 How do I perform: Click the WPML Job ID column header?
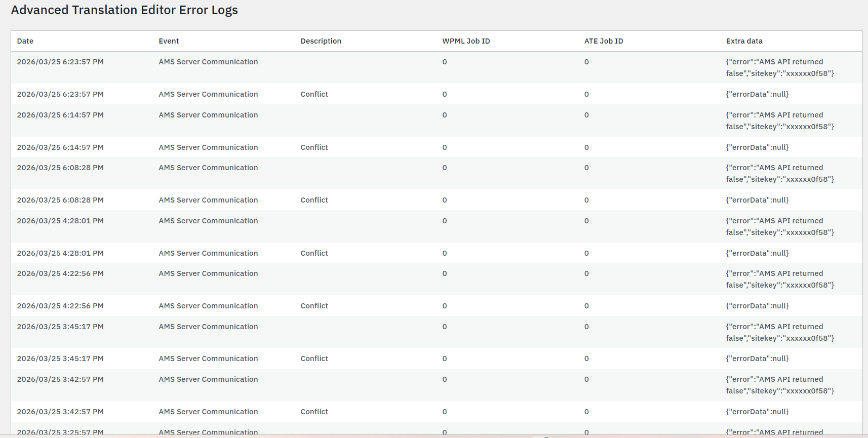[x=466, y=41]
